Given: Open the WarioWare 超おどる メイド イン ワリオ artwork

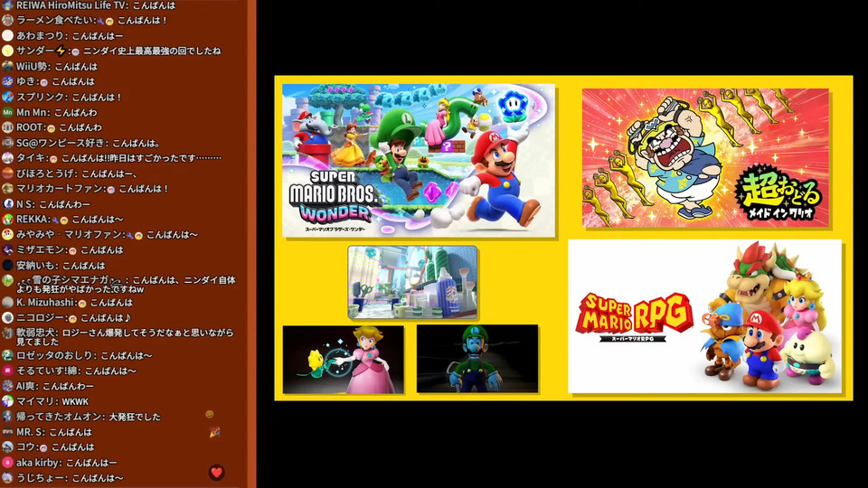Looking at the screenshot, I should [x=705, y=157].
